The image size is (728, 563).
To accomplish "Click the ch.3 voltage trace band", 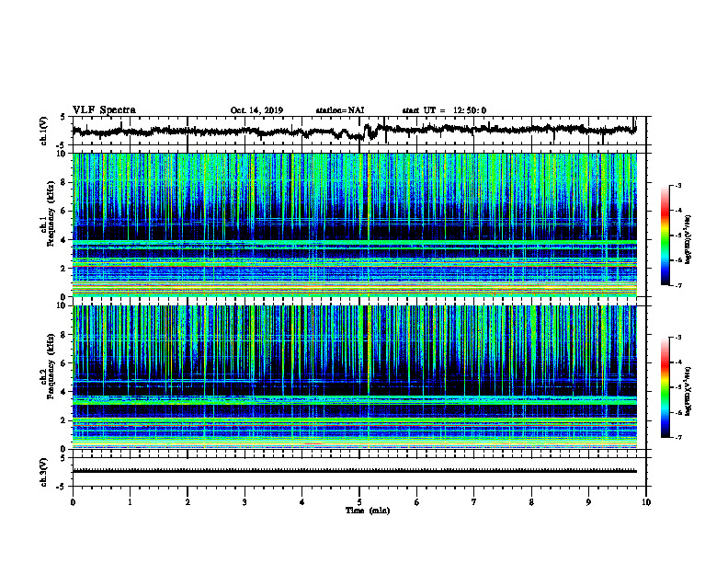I will pos(355,471).
